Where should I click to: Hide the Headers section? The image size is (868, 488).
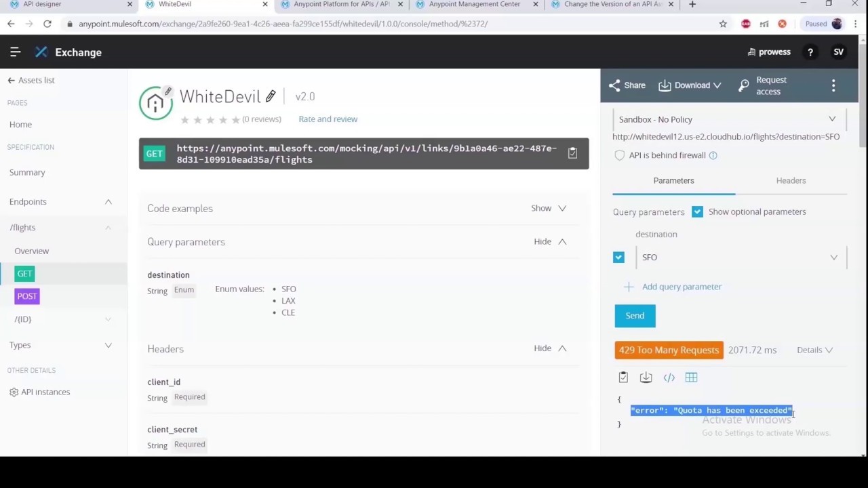(550, 348)
